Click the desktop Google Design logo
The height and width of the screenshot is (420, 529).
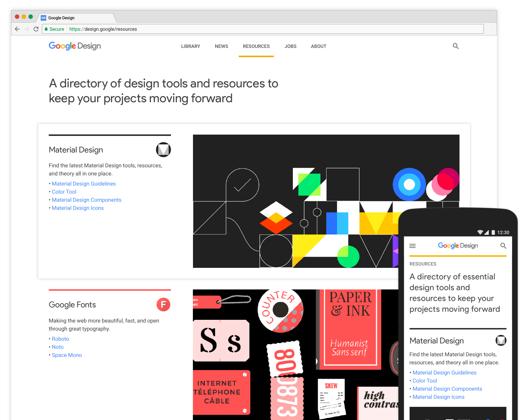[x=75, y=46]
